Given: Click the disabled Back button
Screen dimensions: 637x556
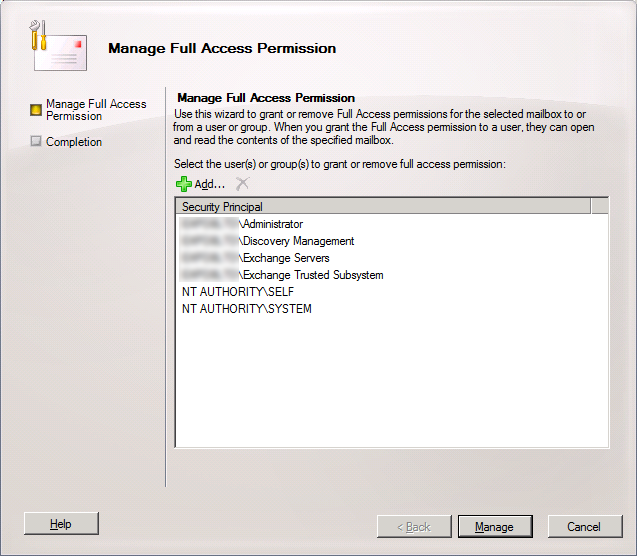Looking at the screenshot, I should (x=414, y=527).
